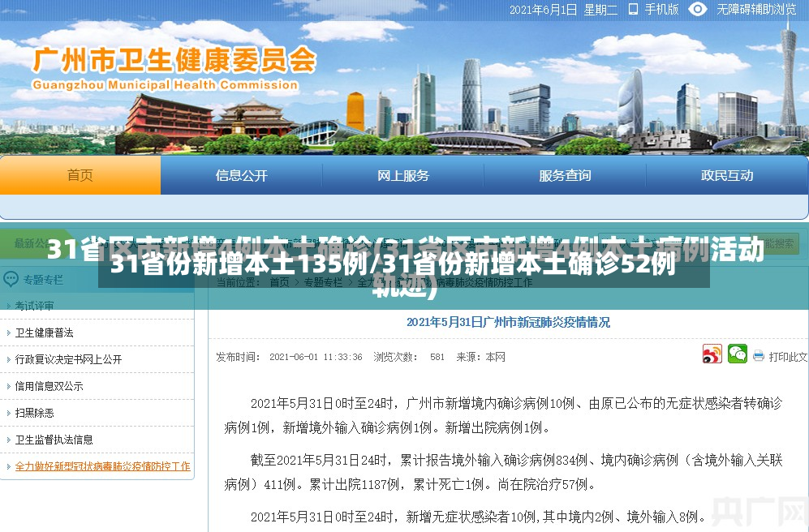Viewport: 809px width, 532px height.
Task: Open 考试评审 sidebar item
Action: [x=34, y=306]
